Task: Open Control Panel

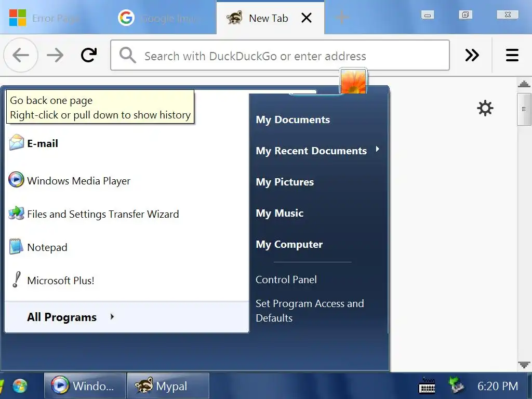Action: pos(286,280)
